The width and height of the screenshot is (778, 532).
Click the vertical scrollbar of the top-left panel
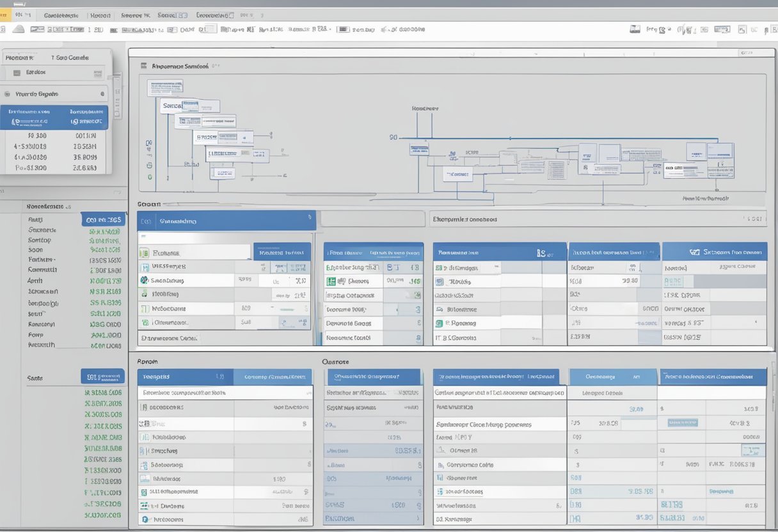117,96
